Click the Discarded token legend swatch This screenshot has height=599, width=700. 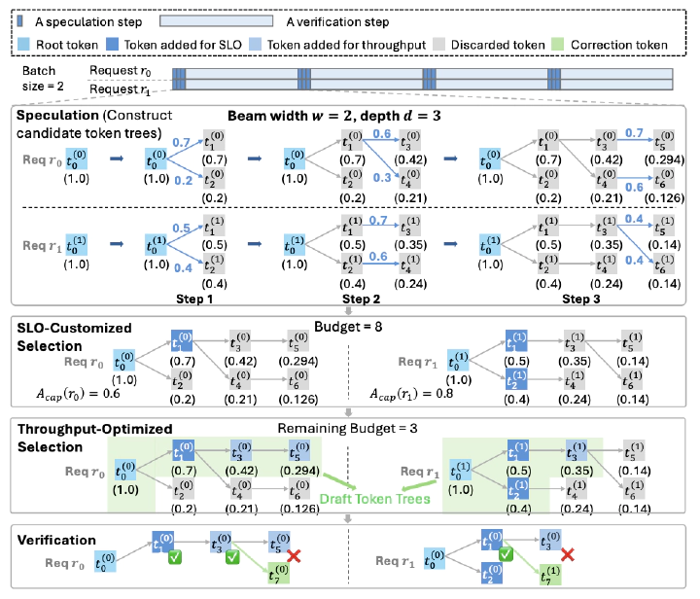[439, 44]
